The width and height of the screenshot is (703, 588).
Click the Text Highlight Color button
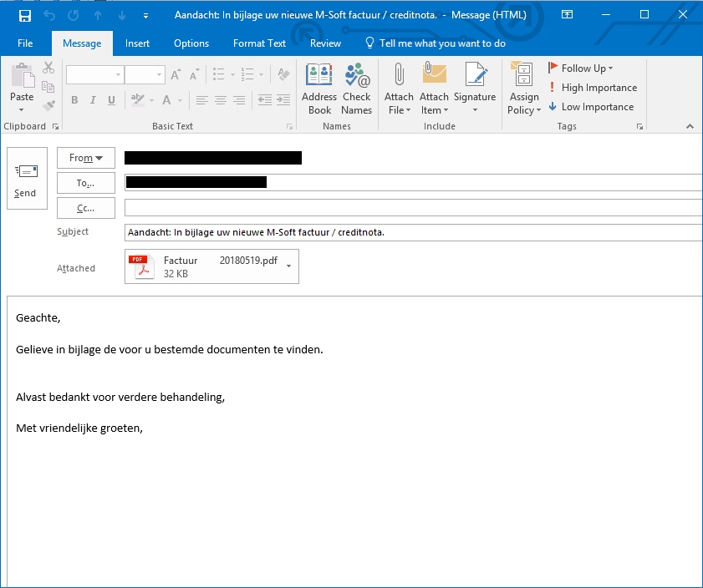(138, 100)
